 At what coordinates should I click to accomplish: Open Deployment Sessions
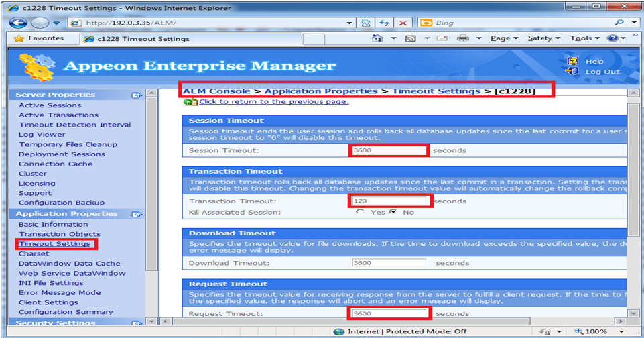pos(62,154)
